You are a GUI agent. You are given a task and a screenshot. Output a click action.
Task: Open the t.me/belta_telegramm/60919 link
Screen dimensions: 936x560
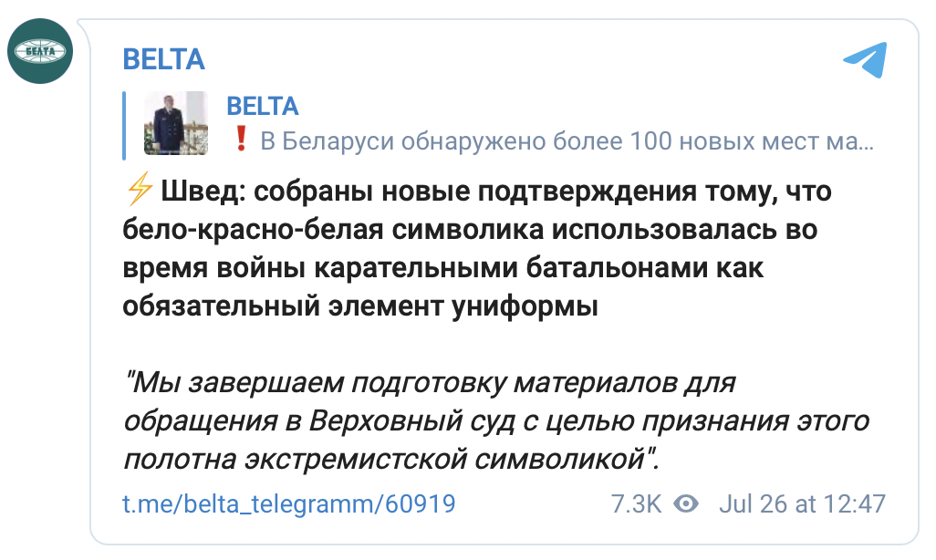click(x=287, y=502)
